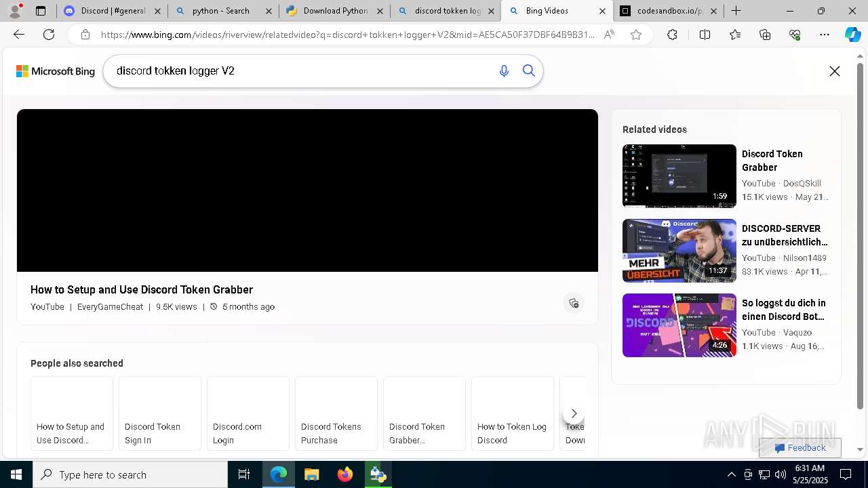Add page to favorites star

coord(636,35)
